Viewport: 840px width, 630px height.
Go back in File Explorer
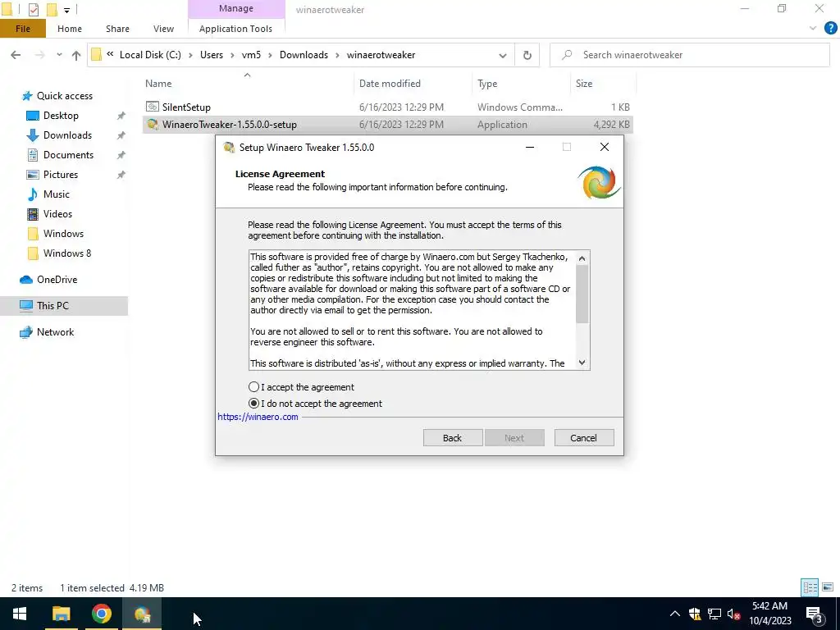point(16,55)
